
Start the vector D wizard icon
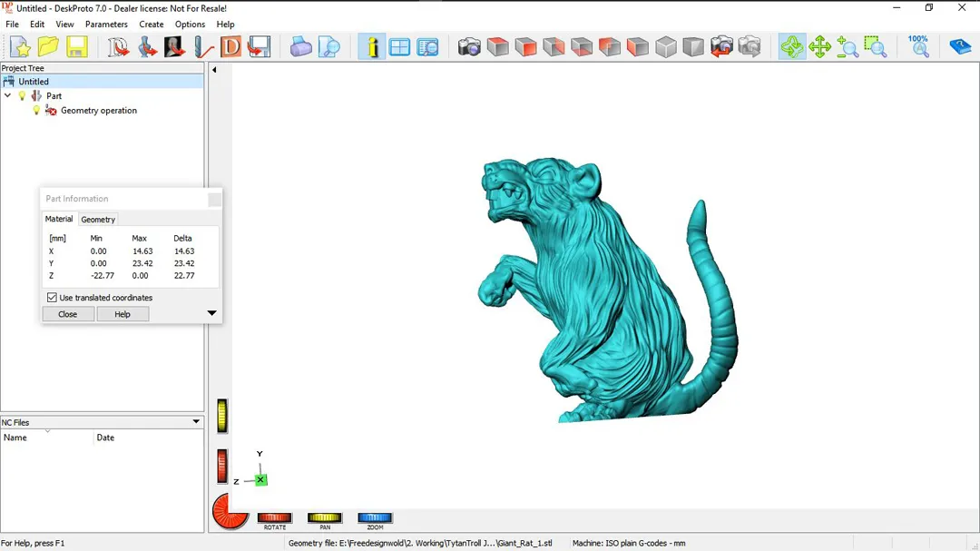[117, 47]
